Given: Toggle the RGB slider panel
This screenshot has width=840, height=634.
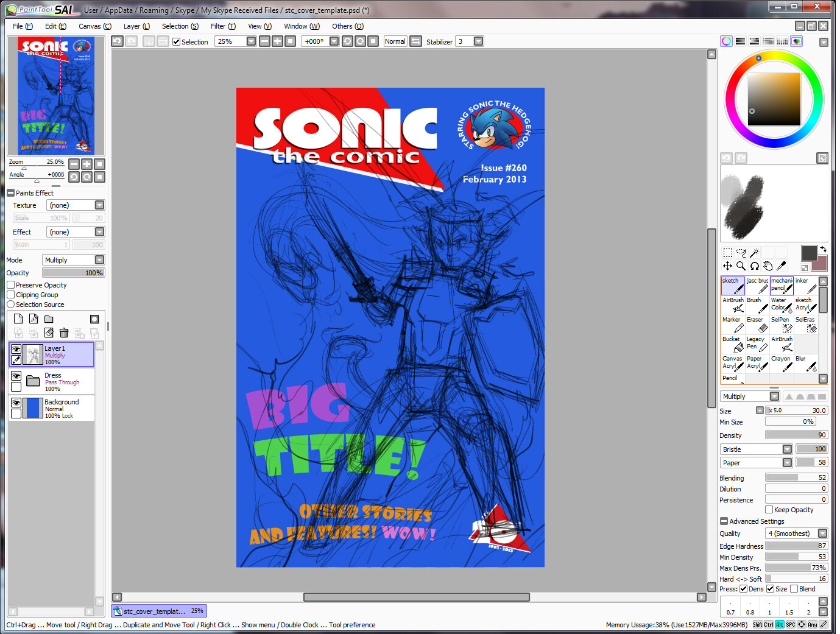Looking at the screenshot, I should click(740, 41).
